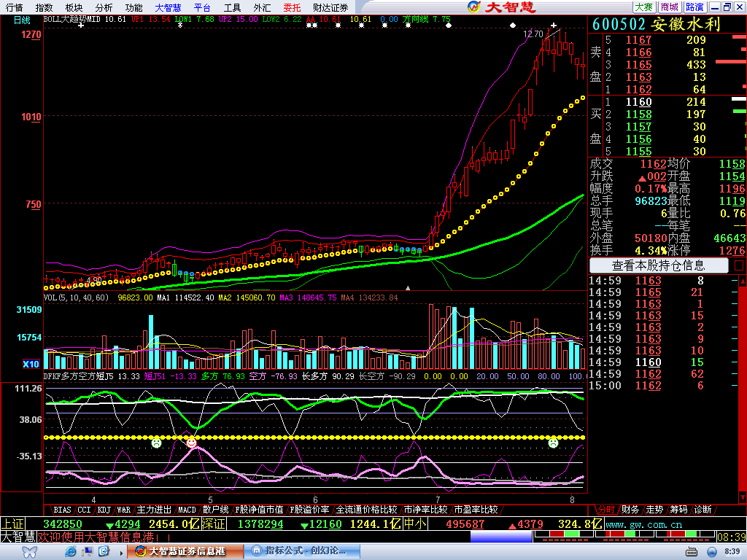Expand the quick launch overflow arrow
This screenshot has width=747, height=560.
pos(122,553)
